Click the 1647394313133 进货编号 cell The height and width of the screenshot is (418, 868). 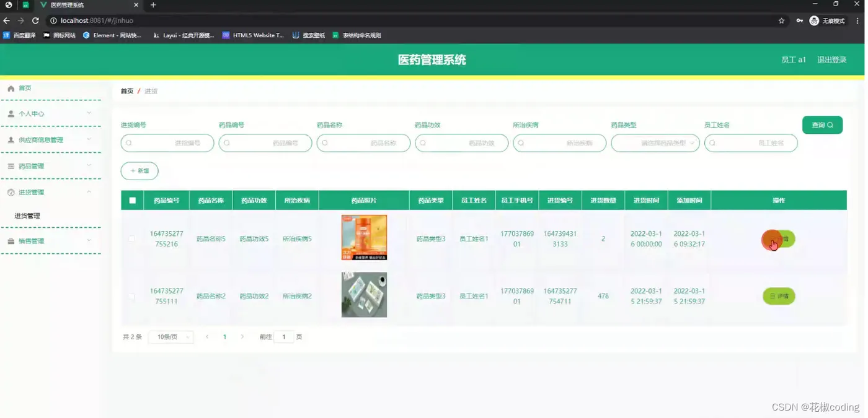click(560, 239)
